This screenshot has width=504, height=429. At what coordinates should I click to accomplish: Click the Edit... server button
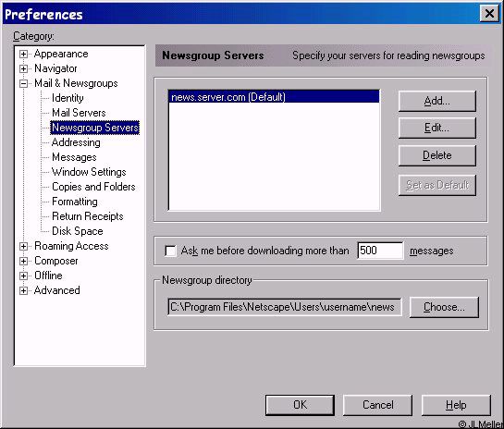[x=437, y=128]
